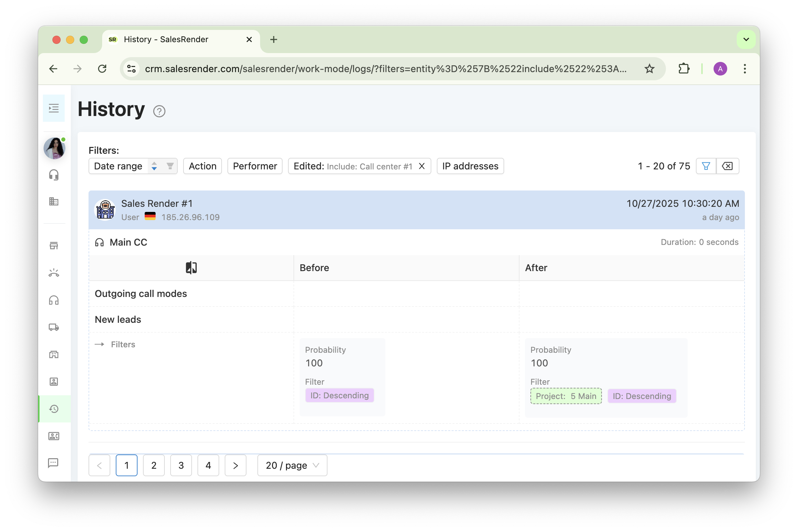This screenshot has width=798, height=532.
Task: Open the history clock icon in the sidebar
Action: (x=54, y=409)
